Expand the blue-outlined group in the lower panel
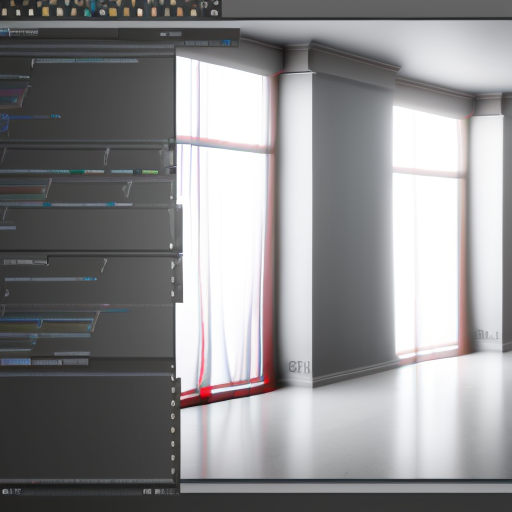 click(47, 325)
